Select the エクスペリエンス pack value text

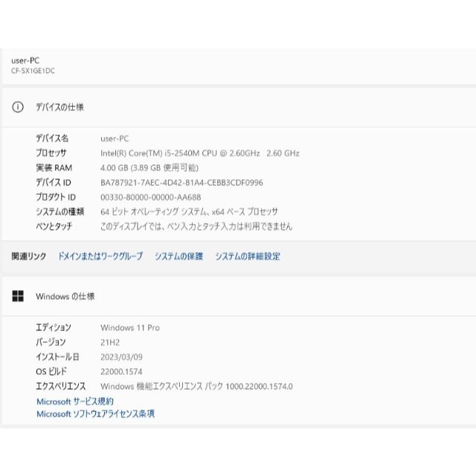tap(196, 387)
